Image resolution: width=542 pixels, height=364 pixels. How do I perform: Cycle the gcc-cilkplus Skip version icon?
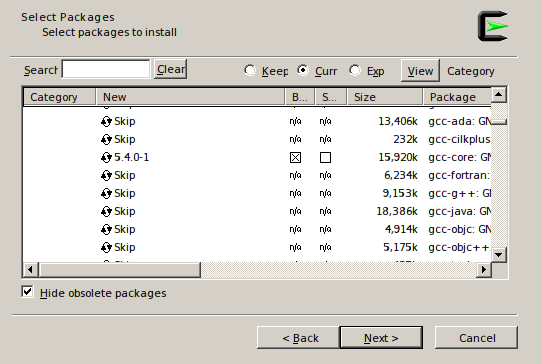click(x=106, y=140)
